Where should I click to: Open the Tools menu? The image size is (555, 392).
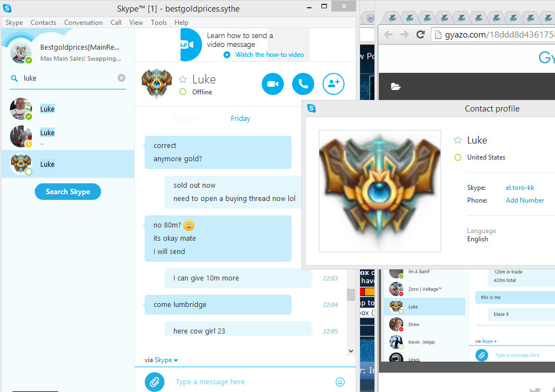(158, 22)
